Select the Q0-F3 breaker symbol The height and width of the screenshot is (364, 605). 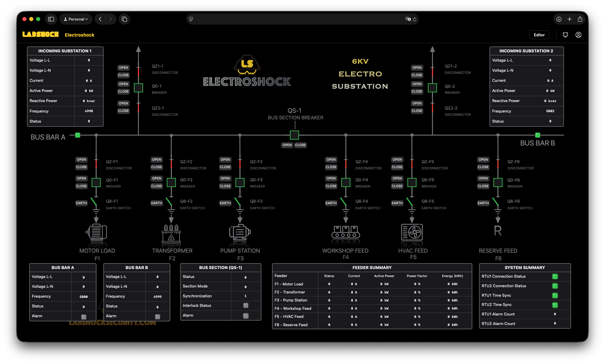coord(240,182)
